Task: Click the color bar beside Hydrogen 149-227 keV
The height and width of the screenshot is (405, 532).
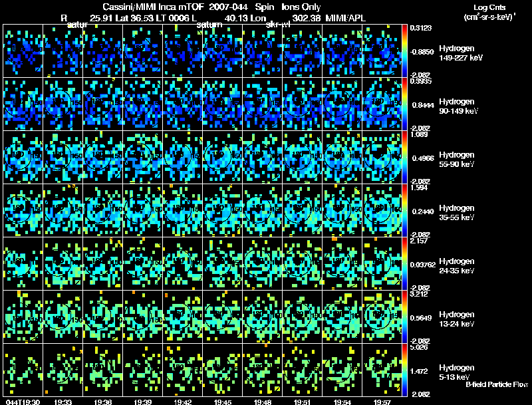Action: pos(404,51)
